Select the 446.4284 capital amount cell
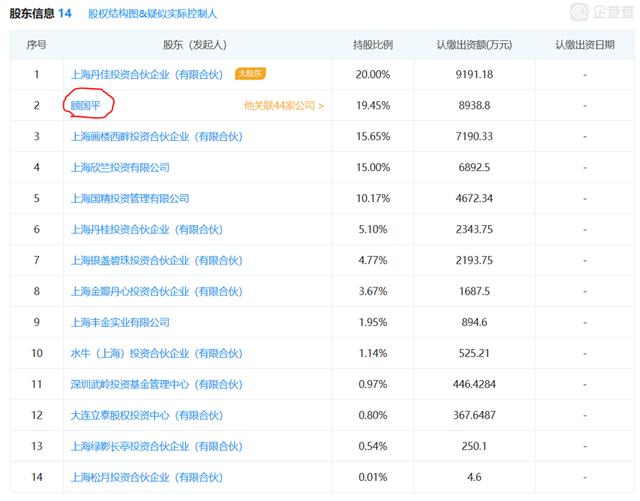The width and height of the screenshot is (640, 501). click(474, 384)
